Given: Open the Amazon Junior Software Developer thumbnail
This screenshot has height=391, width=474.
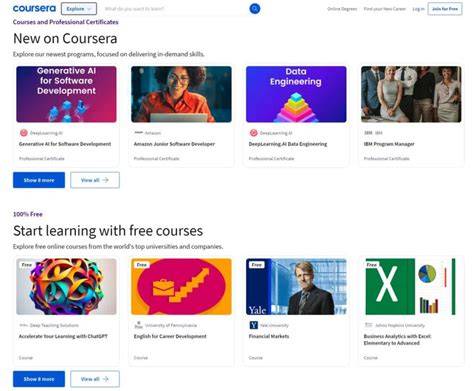Looking at the screenshot, I should pos(181,94).
